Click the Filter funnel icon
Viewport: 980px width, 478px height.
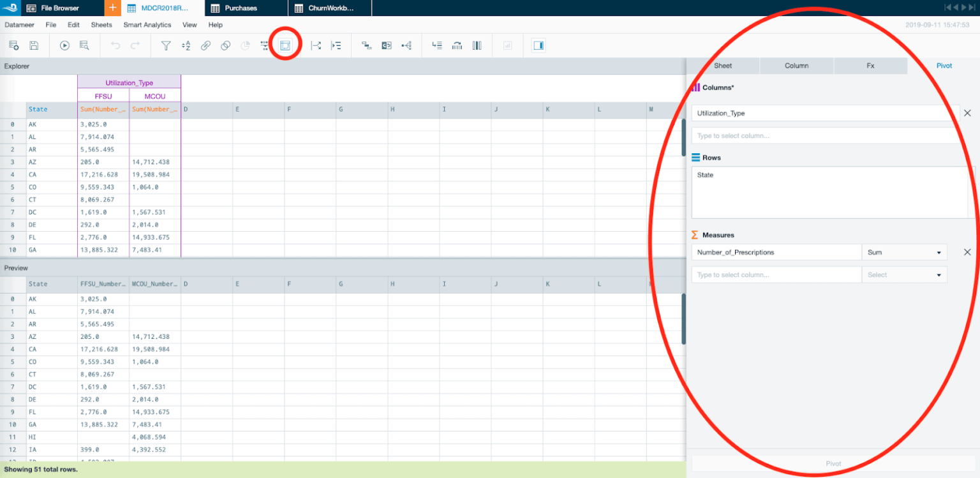tap(166, 45)
